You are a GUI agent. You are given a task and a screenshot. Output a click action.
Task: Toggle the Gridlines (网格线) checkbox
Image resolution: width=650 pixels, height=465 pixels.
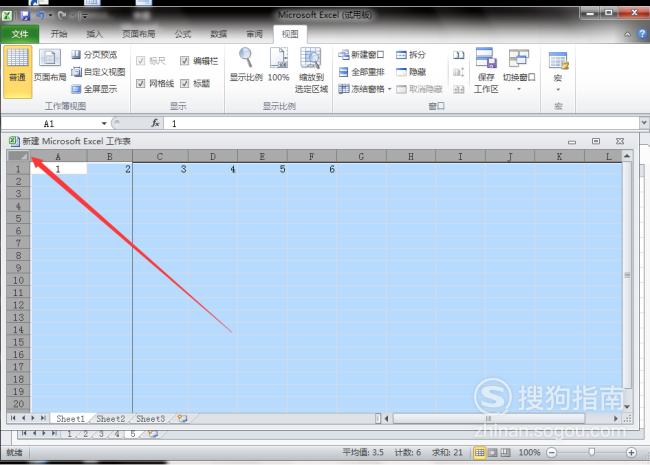pyautogui.click(x=141, y=83)
